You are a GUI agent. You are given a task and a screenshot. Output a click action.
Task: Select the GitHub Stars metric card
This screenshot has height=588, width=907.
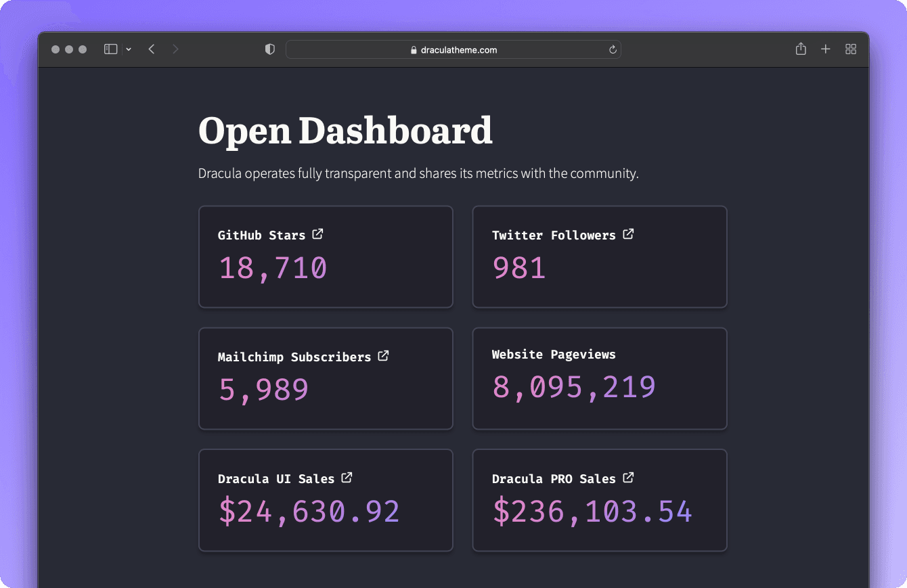pos(326,256)
